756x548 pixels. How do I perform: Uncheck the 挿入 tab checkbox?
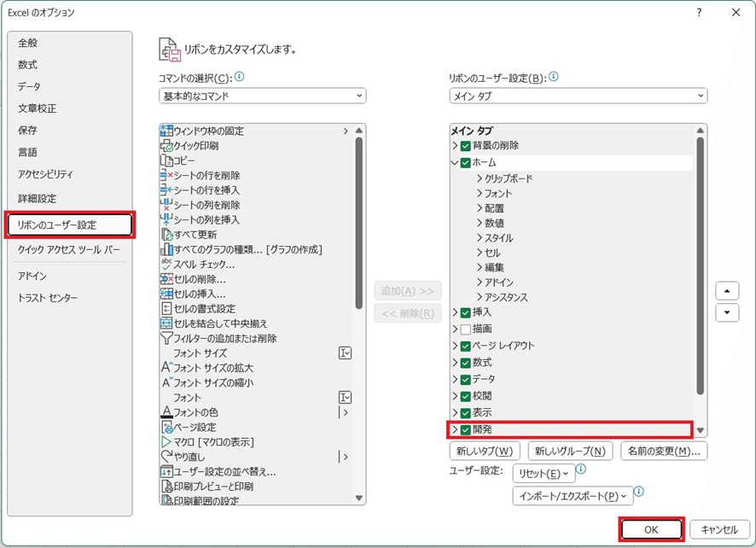click(x=465, y=312)
